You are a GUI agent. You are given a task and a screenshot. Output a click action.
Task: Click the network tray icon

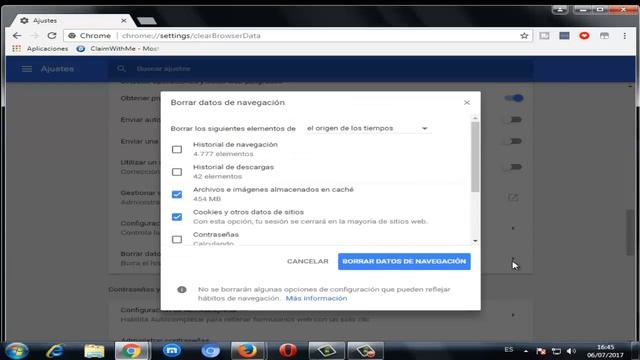tap(556, 351)
